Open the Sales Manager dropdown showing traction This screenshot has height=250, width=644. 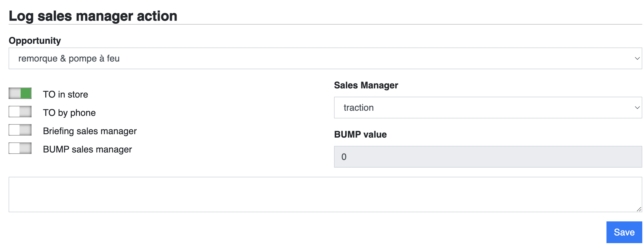click(488, 108)
